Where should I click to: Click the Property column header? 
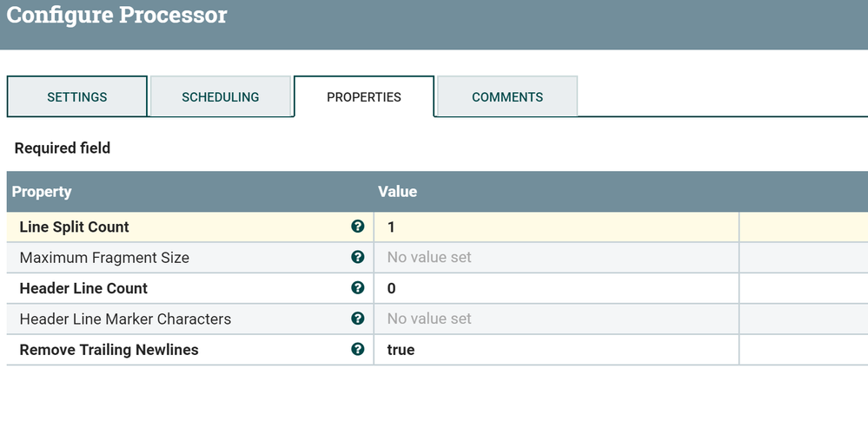(x=42, y=192)
